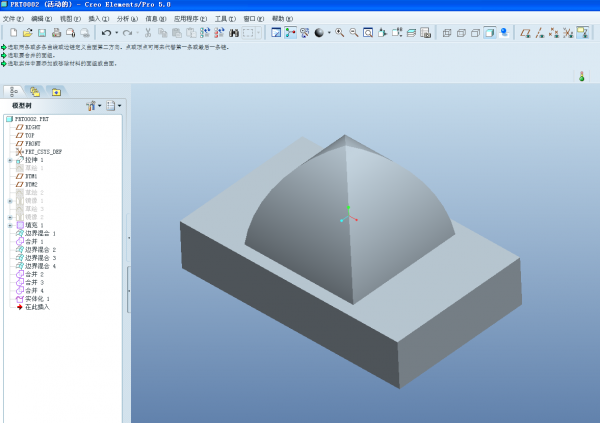Screen dimensions: 600x423
Task: Select 合并 1 feature in tree
Action: [30, 242]
